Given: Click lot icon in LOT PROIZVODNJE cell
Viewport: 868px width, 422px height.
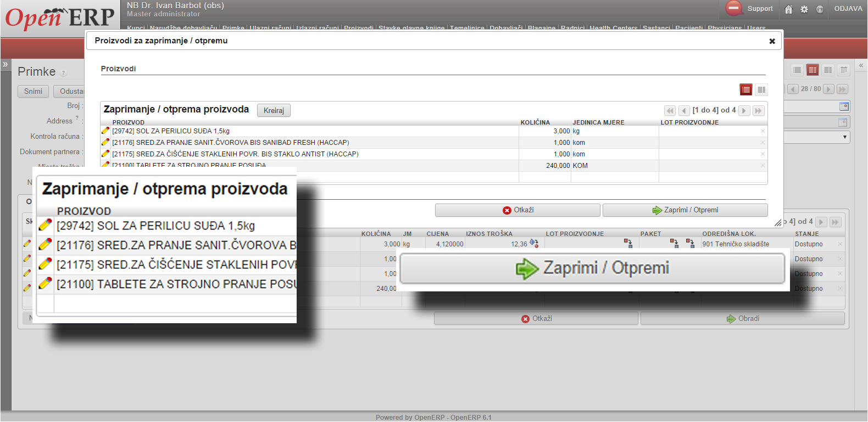Looking at the screenshot, I should click(x=628, y=244).
